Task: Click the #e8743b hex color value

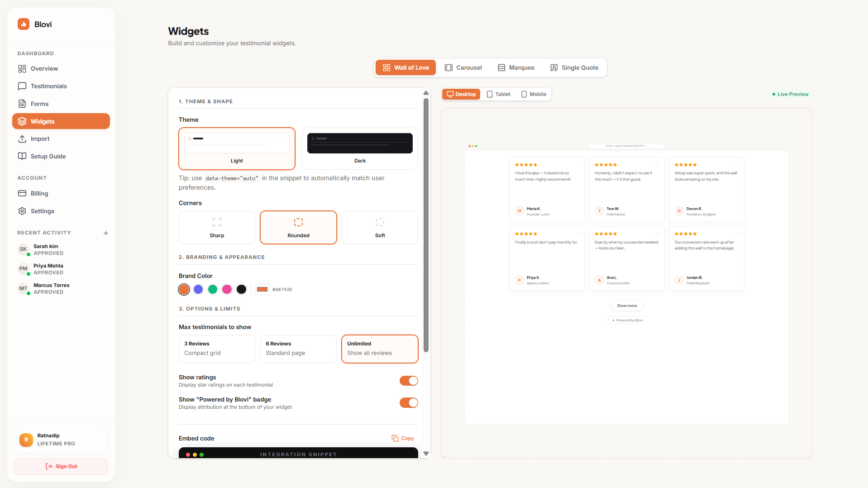Action: click(282, 290)
